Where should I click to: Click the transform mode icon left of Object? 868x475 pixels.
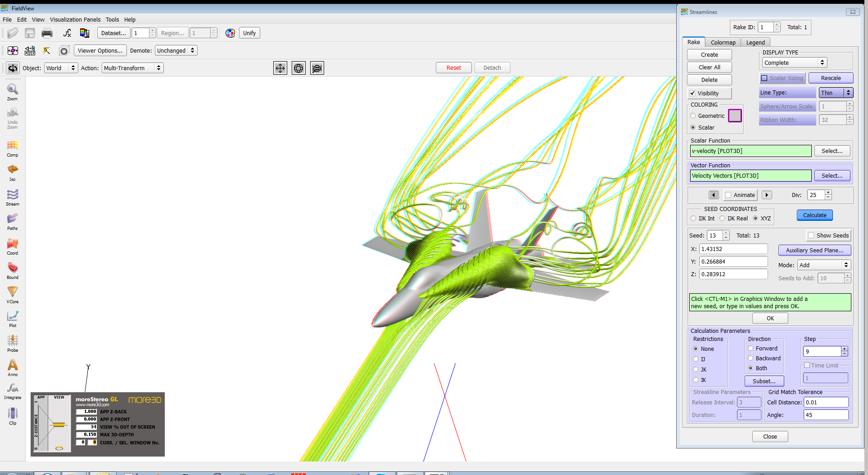coord(13,68)
